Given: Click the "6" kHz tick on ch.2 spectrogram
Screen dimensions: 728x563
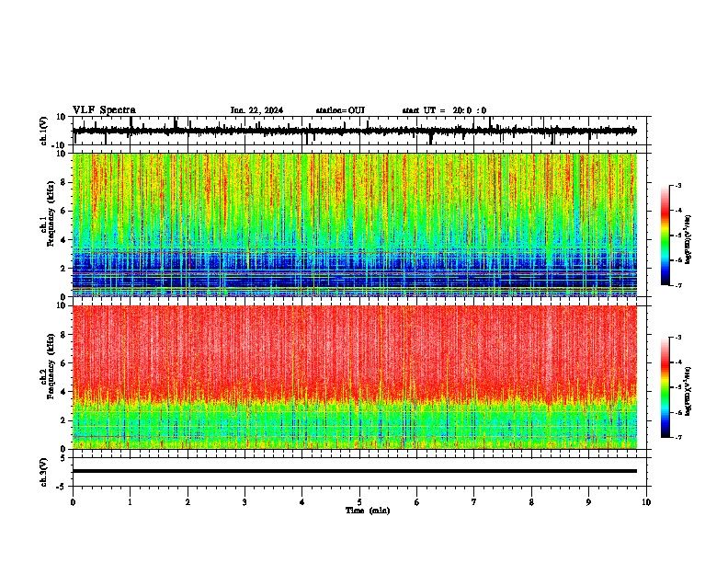Looking at the screenshot, I should pyautogui.click(x=64, y=362).
